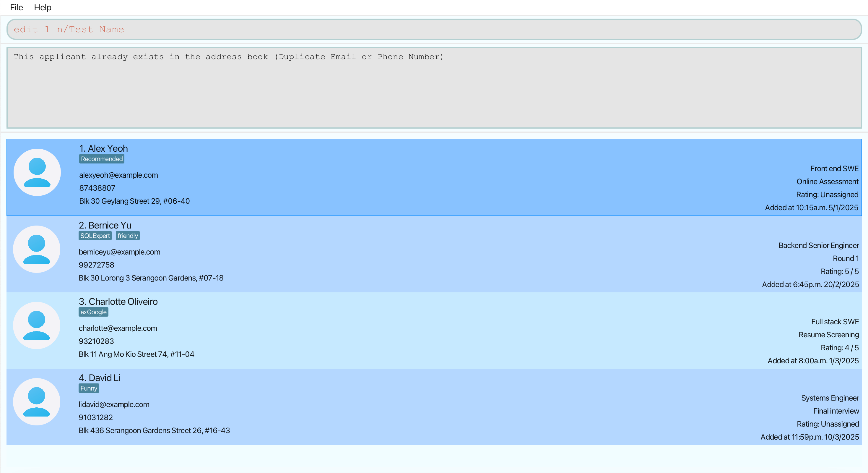This screenshot has height=473, width=868.
Task: Click phone number 93210283
Action: (96, 341)
